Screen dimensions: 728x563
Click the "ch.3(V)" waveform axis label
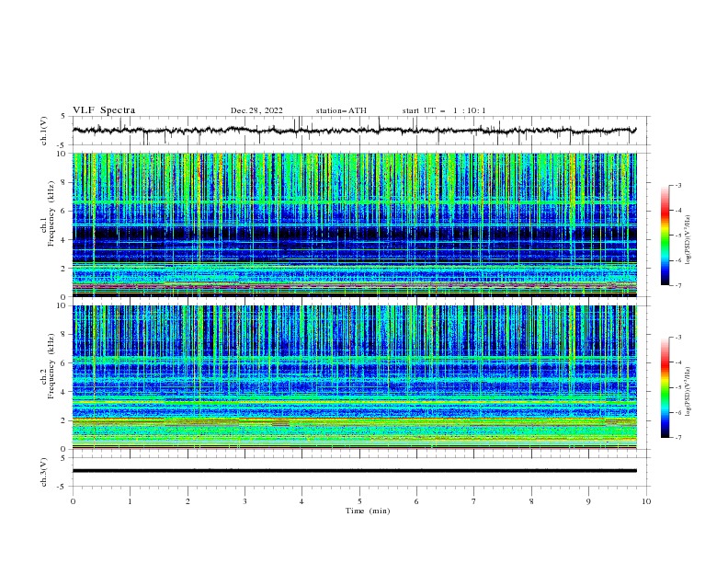44,472
